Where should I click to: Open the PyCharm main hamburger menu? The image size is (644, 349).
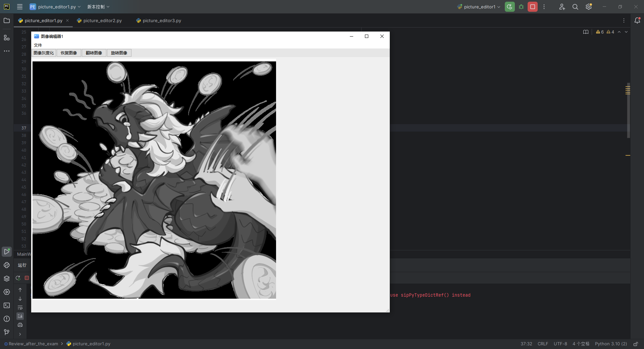coord(20,7)
